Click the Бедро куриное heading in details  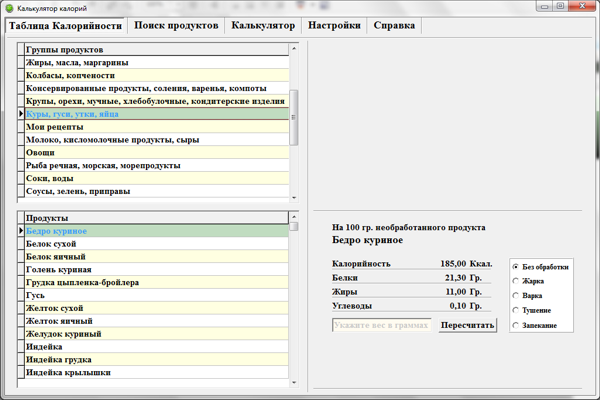[x=367, y=240]
